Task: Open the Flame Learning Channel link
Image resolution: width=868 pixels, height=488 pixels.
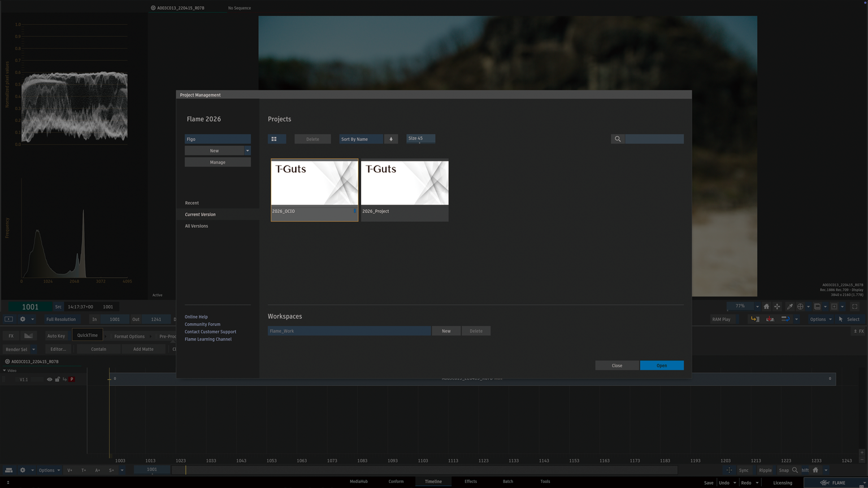Action: tap(208, 339)
